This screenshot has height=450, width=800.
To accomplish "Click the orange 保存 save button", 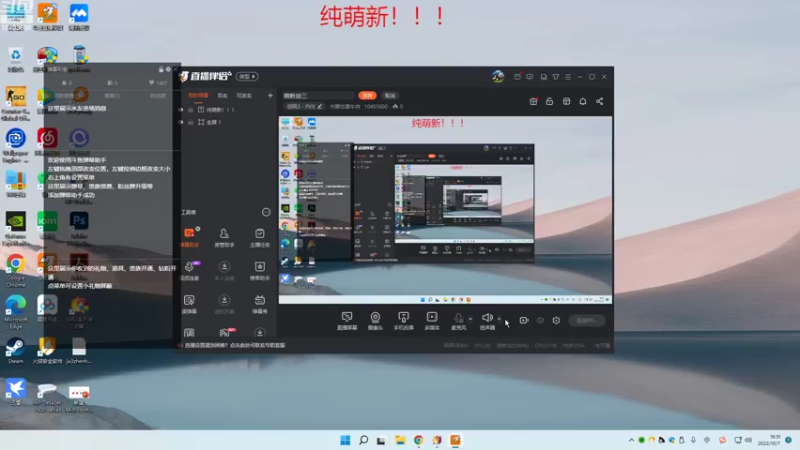I will click(x=367, y=95).
